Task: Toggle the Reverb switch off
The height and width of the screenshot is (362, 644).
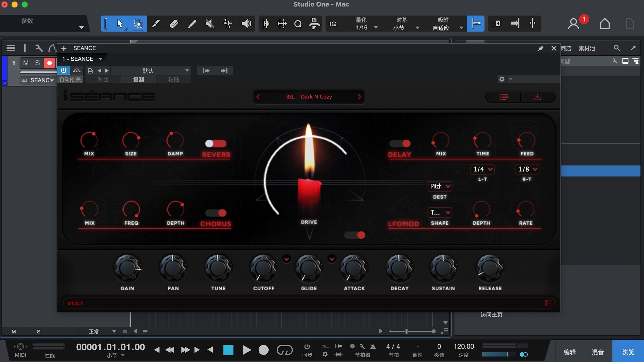Action: (216, 143)
